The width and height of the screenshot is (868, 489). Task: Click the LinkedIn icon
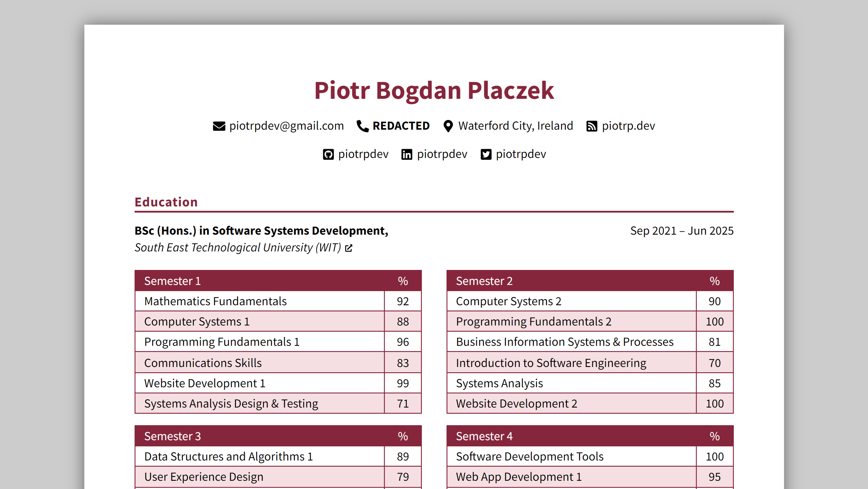[x=407, y=154]
